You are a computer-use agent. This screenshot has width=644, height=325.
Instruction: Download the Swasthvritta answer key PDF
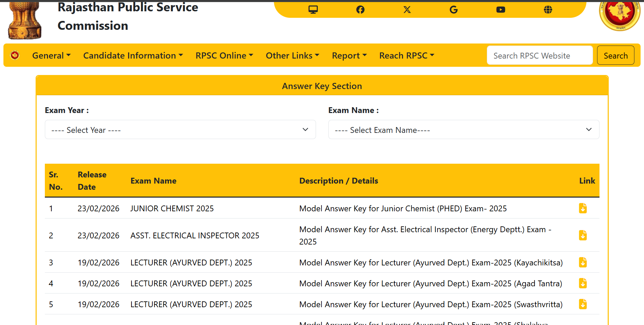[x=583, y=304]
